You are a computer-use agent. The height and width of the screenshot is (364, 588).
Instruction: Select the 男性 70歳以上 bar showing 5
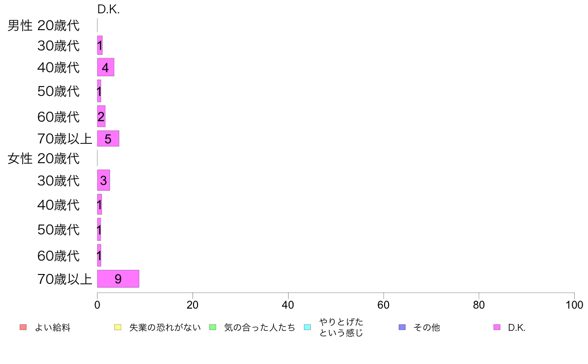(x=108, y=138)
